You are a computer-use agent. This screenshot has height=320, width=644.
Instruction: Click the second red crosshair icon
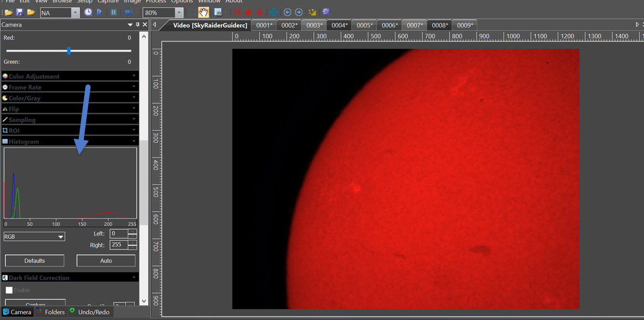259,12
